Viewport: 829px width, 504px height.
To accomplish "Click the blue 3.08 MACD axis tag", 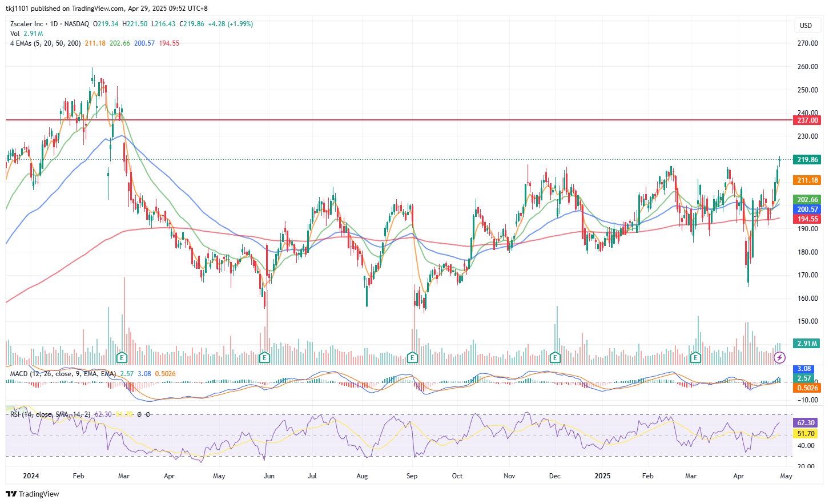I will click(804, 369).
